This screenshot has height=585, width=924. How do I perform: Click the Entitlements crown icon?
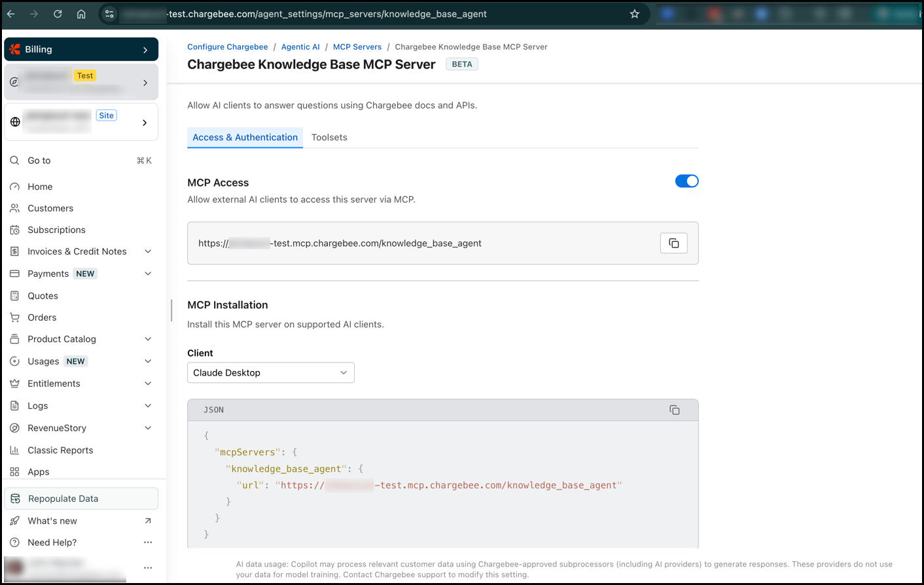coord(14,383)
